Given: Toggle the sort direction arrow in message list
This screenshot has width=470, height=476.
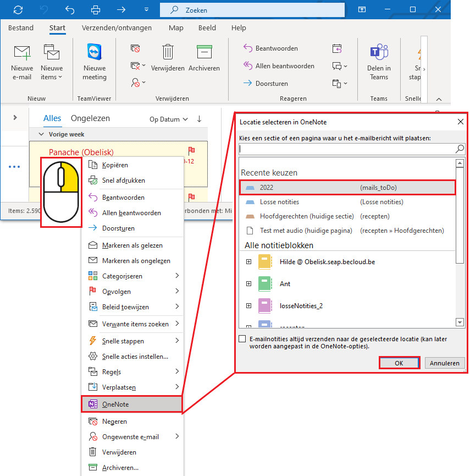Looking at the screenshot, I should pyautogui.click(x=199, y=119).
